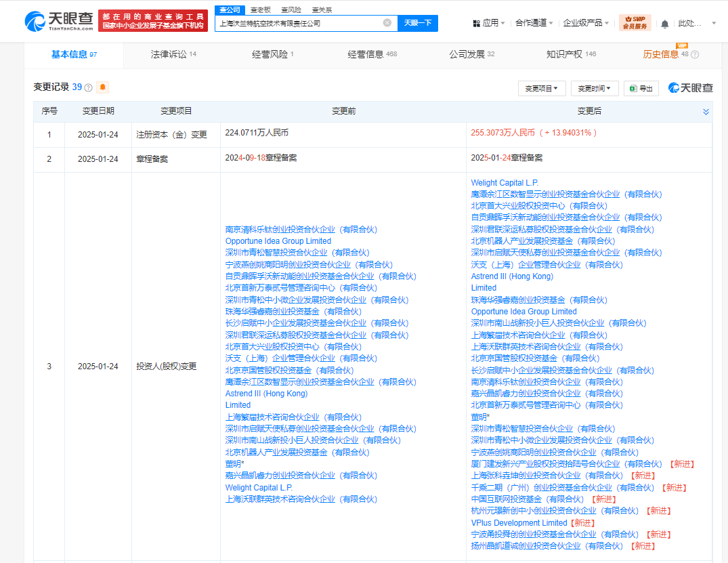The height and width of the screenshot is (563, 728).
Task: Click the 导出 export button
Action: (x=641, y=88)
